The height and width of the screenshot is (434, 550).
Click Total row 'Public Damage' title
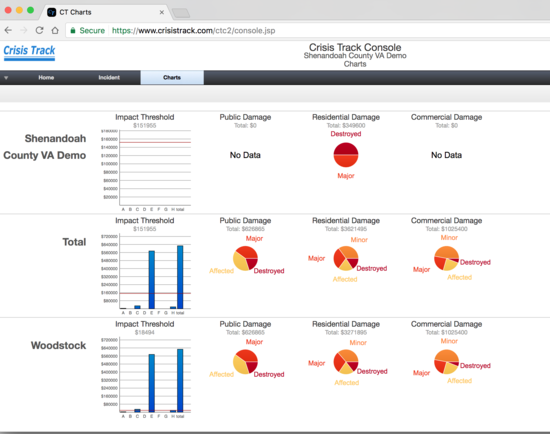(x=246, y=221)
